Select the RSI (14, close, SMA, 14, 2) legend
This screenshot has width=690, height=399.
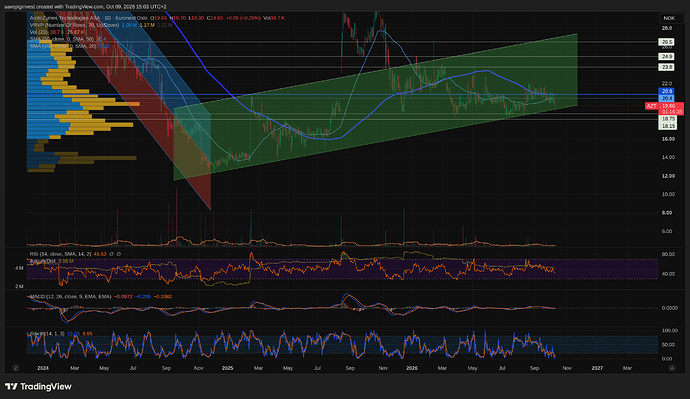point(60,254)
